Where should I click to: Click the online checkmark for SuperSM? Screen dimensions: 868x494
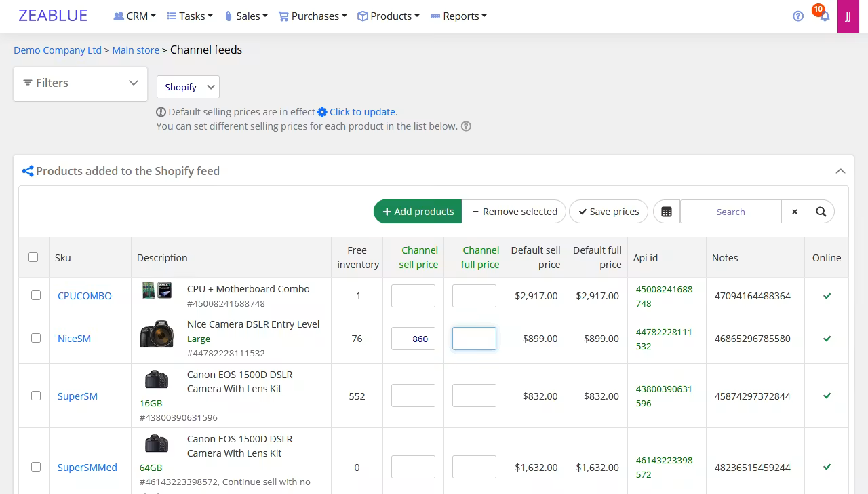(x=827, y=396)
